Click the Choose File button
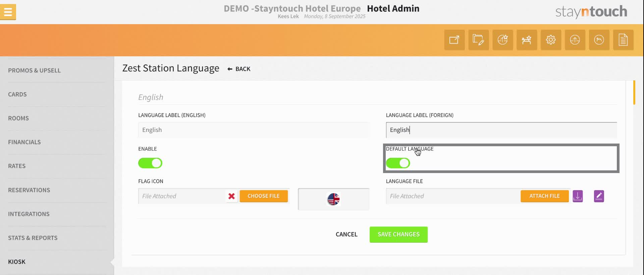The width and height of the screenshot is (644, 275). 264,196
